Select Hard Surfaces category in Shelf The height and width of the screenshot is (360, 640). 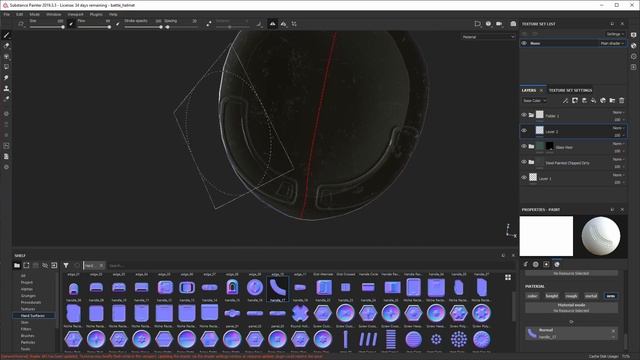pyautogui.click(x=33, y=316)
